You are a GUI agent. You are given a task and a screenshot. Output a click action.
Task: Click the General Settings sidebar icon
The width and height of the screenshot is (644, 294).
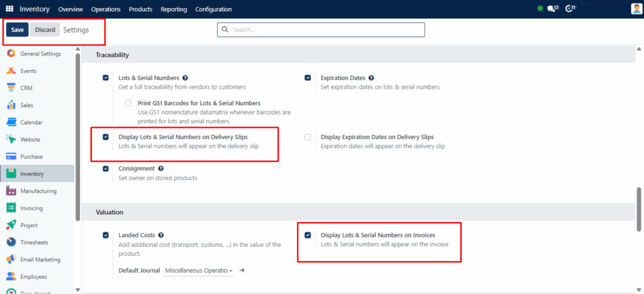tap(11, 54)
